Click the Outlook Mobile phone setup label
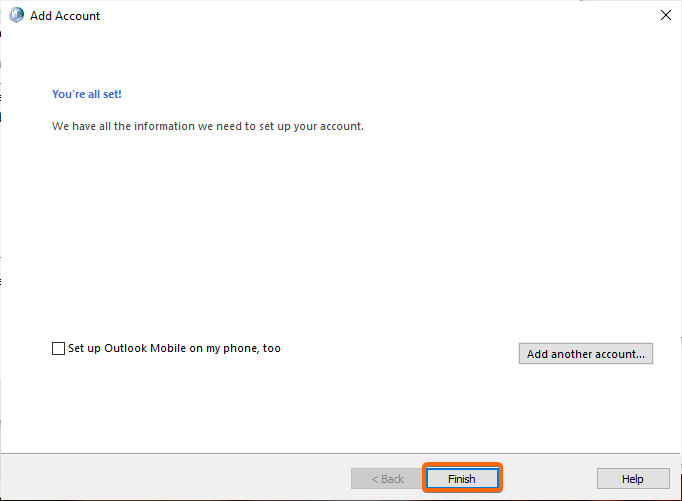This screenshot has height=501, width=682. point(174,348)
